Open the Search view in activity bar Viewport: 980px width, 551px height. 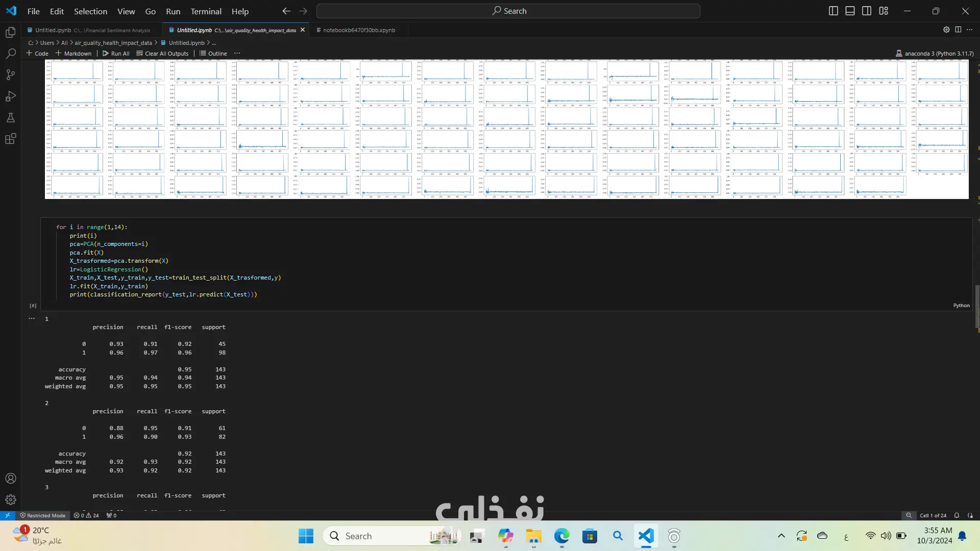point(10,54)
